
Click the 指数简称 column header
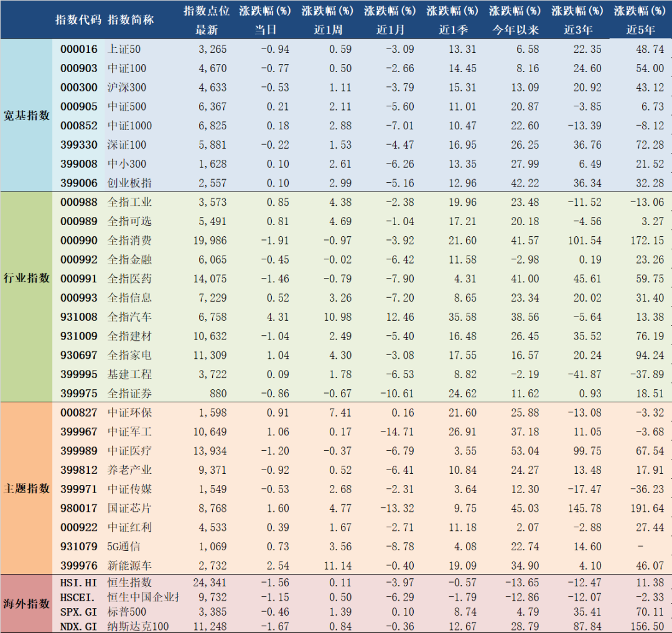(x=130, y=20)
